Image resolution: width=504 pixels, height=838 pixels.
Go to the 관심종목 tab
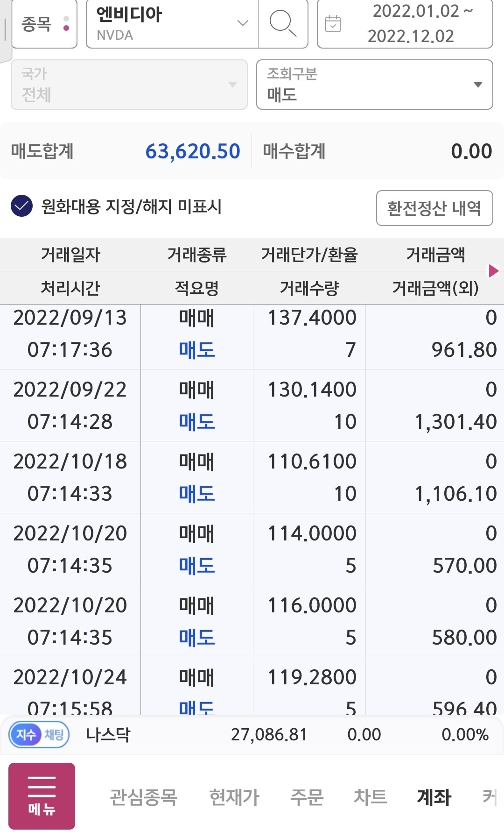[143, 797]
